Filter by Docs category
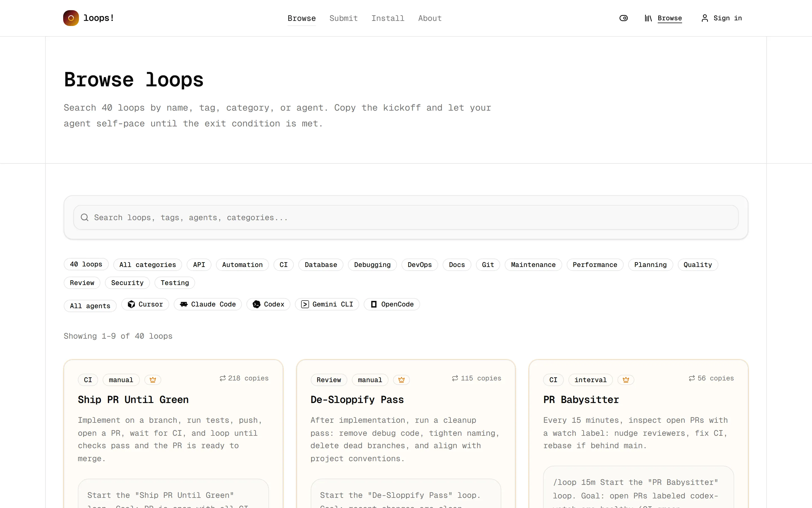 pos(457,265)
